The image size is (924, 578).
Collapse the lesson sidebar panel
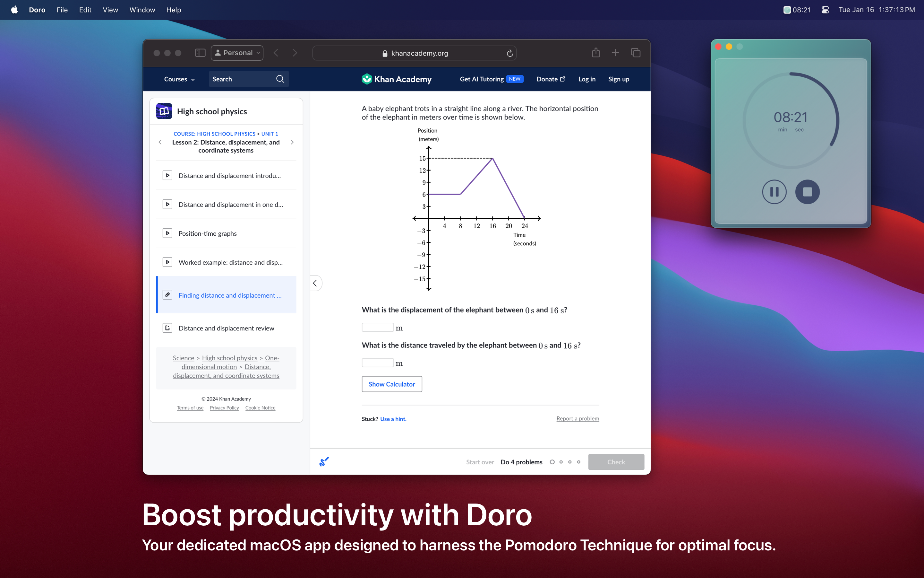(315, 283)
